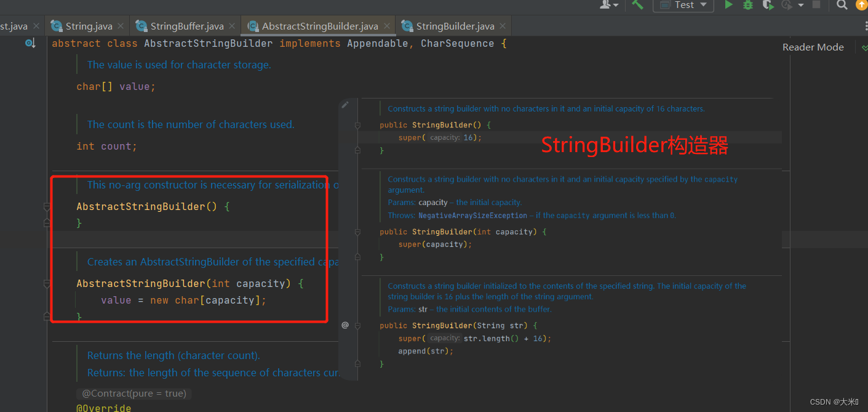Image resolution: width=868 pixels, height=412 pixels.
Task: Click the 'char[] value;' field declaration
Action: point(116,87)
